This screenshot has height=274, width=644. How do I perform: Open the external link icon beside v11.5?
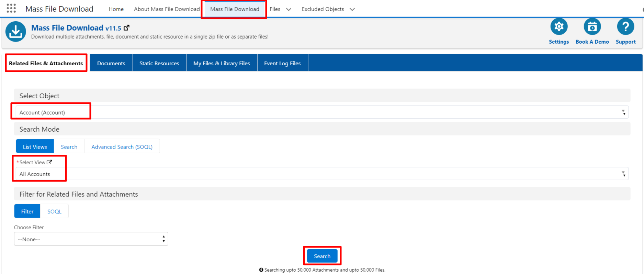126,28
